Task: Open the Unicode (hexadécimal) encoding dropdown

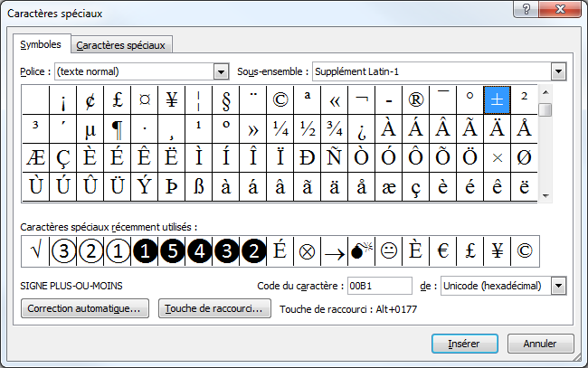Action: point(558,286)
